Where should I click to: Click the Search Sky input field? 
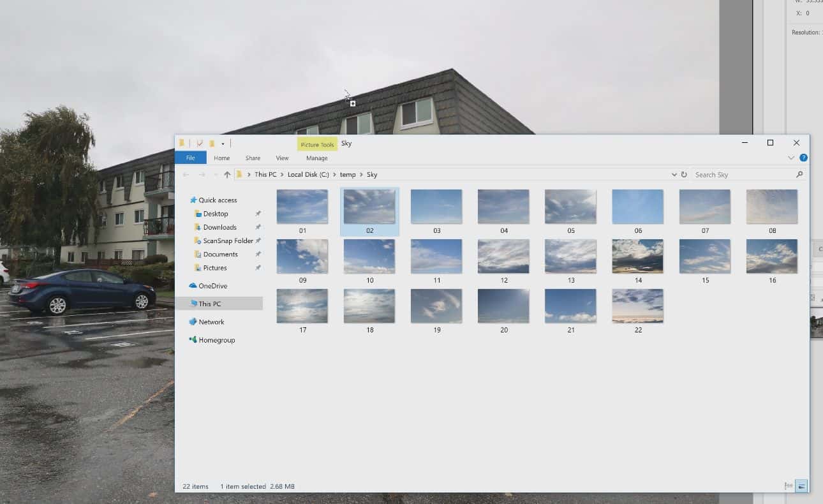(x=743, y=174)
